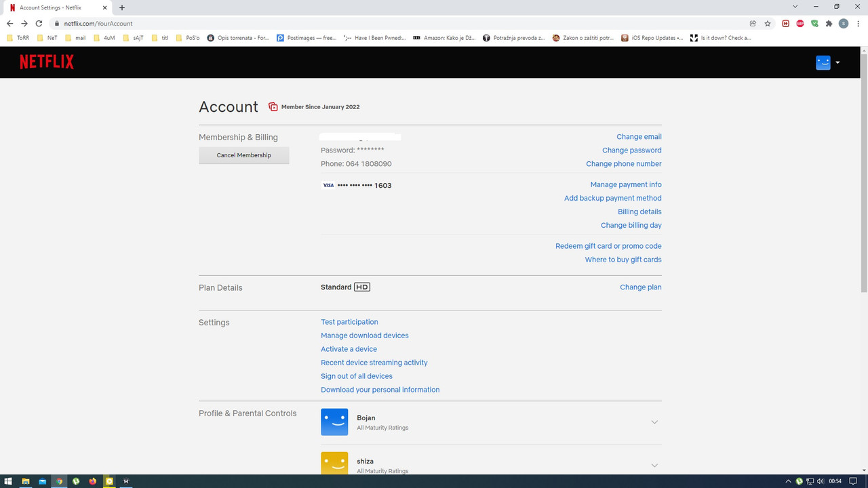868x488 pixels.
Task: Click Change phone number
Action: [624, 164]
